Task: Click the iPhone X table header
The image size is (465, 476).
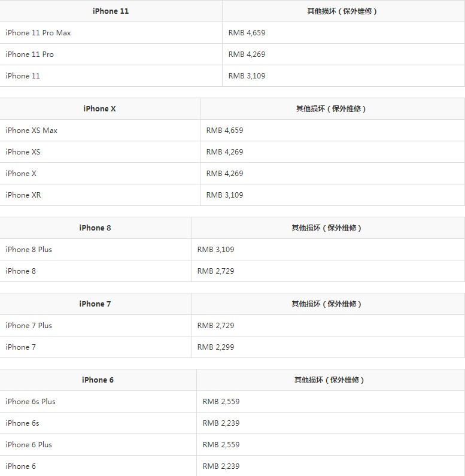Action: click(100, 108)
